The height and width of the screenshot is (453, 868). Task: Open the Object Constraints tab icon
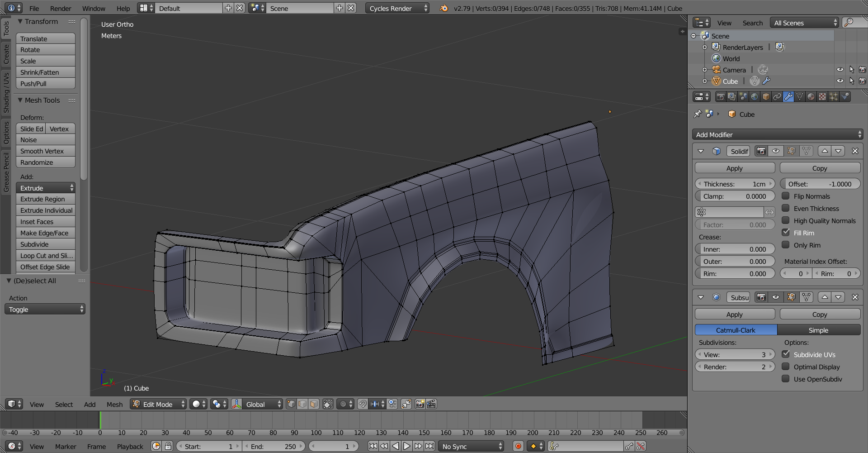point(777,97)
